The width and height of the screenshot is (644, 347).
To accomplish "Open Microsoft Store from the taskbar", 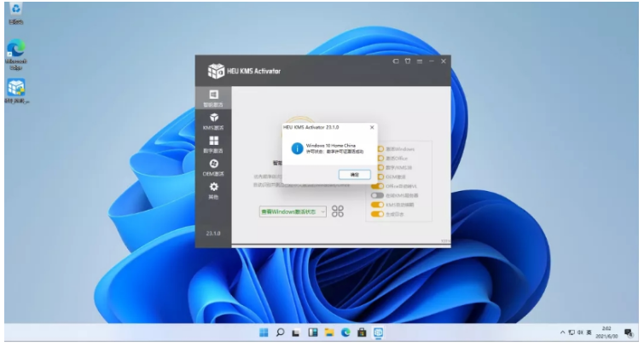I will pos(362,332).
